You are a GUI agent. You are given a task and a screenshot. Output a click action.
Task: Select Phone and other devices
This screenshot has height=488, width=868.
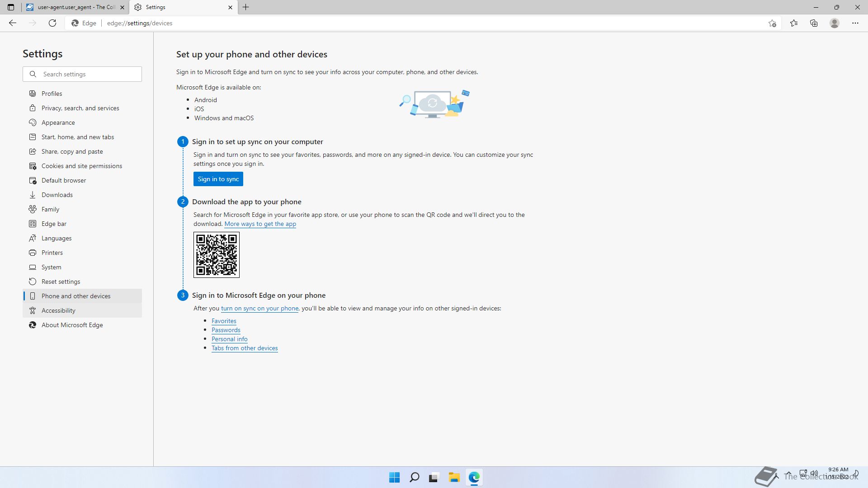coord(82,296)
